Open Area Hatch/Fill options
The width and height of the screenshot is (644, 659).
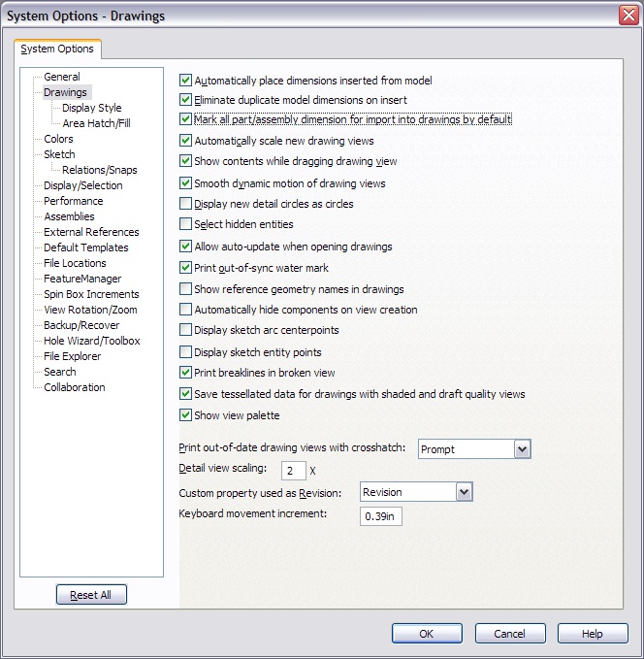[97, 123]
